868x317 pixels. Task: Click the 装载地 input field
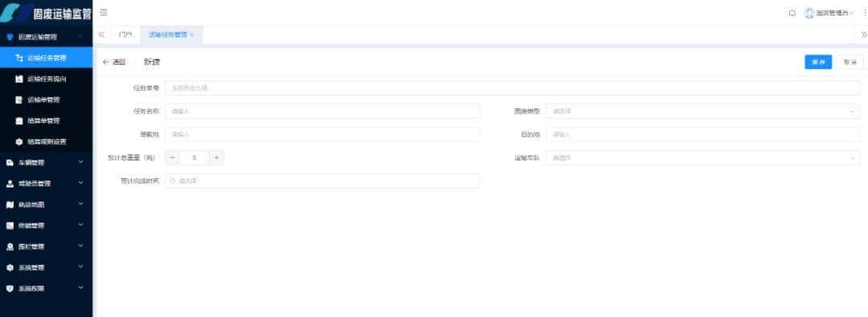tap(322, 135)
